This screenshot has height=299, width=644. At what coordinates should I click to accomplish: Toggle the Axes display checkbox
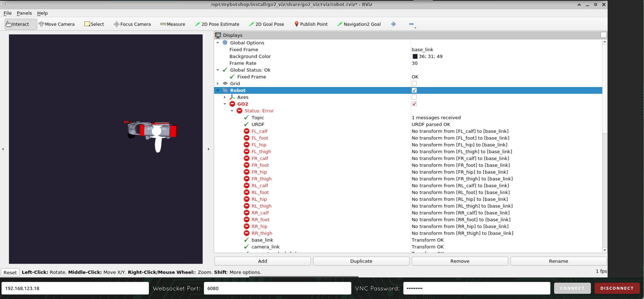[414, 97]
